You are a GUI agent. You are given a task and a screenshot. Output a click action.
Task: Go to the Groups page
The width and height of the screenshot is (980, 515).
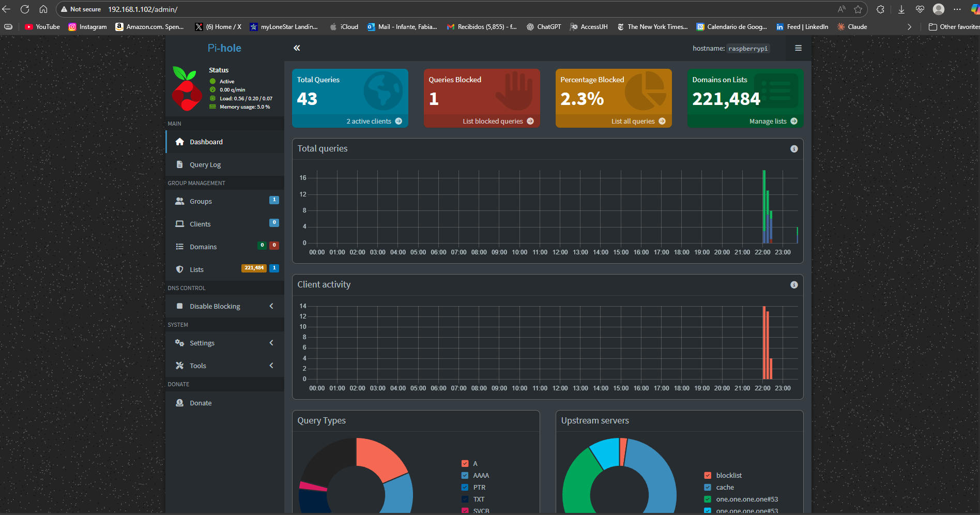coord(201,201)
